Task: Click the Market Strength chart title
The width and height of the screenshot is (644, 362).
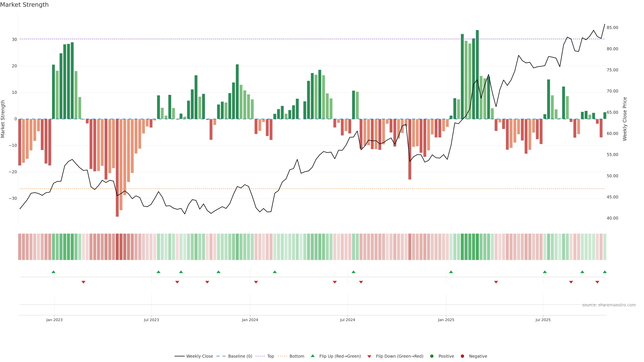Action: tap(24, 5)
